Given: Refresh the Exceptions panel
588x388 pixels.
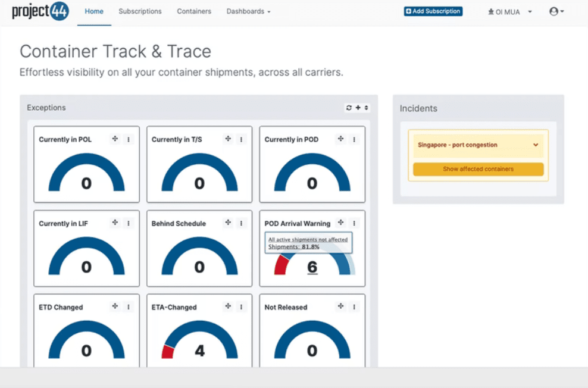Looking at the screenshot, I should click(349, 108).
